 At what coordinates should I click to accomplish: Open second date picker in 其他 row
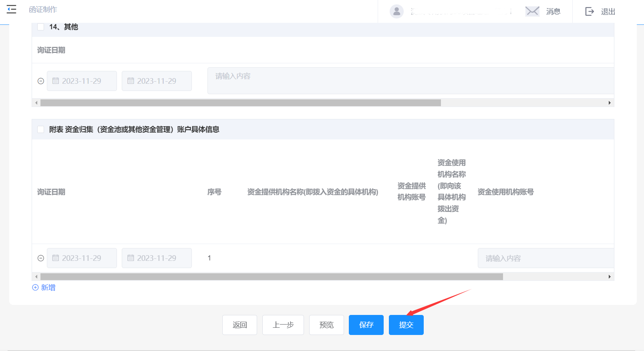click(157, 81)
